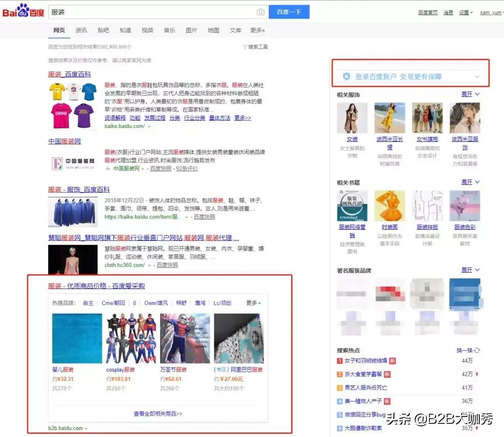The height and width of the screenshot is (437, 504).
Task: Collapse the login banner using its chevron
Action: click(x=477, y=76)
